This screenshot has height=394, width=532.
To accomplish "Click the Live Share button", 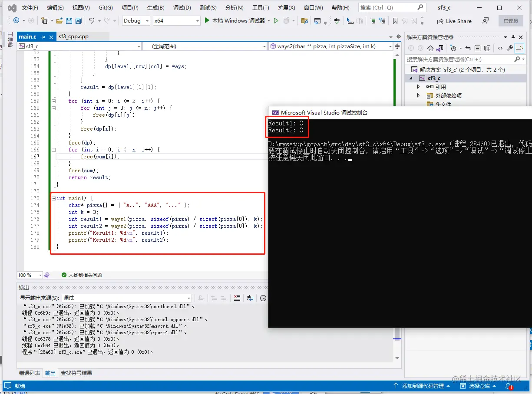I will 454,21.
